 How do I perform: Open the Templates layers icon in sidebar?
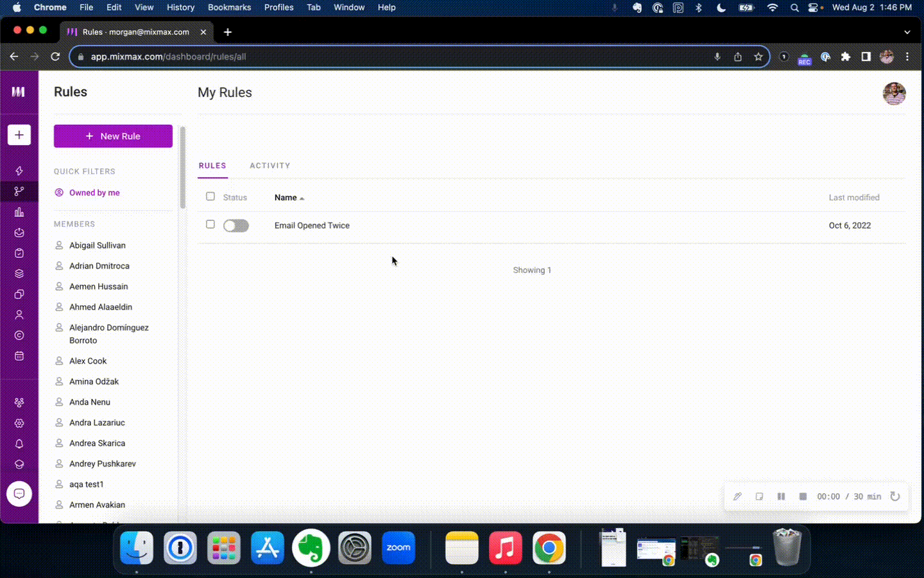point(19,274)
